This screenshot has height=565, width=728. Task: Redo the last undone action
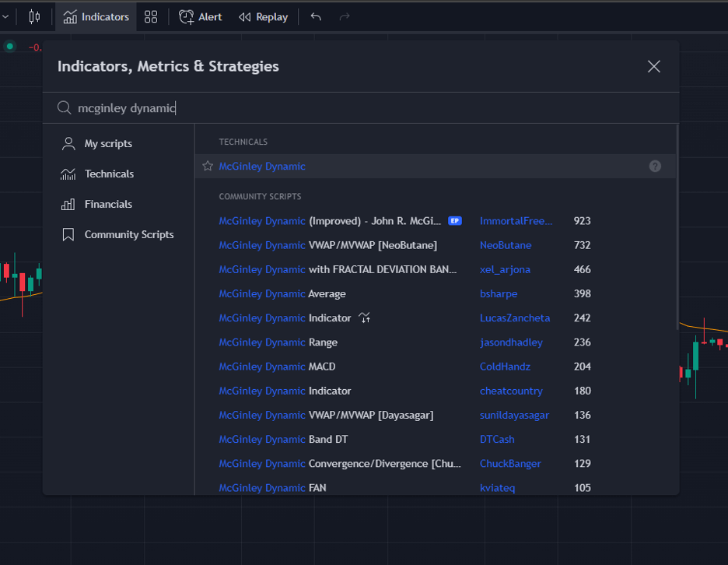click(x=344, y=17)
